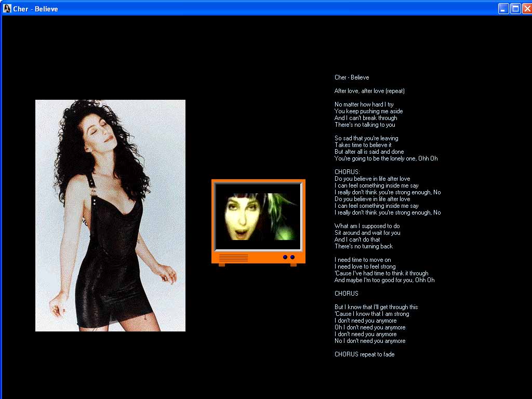Click the "No matter how hard I try" lyric

(364, 104)
